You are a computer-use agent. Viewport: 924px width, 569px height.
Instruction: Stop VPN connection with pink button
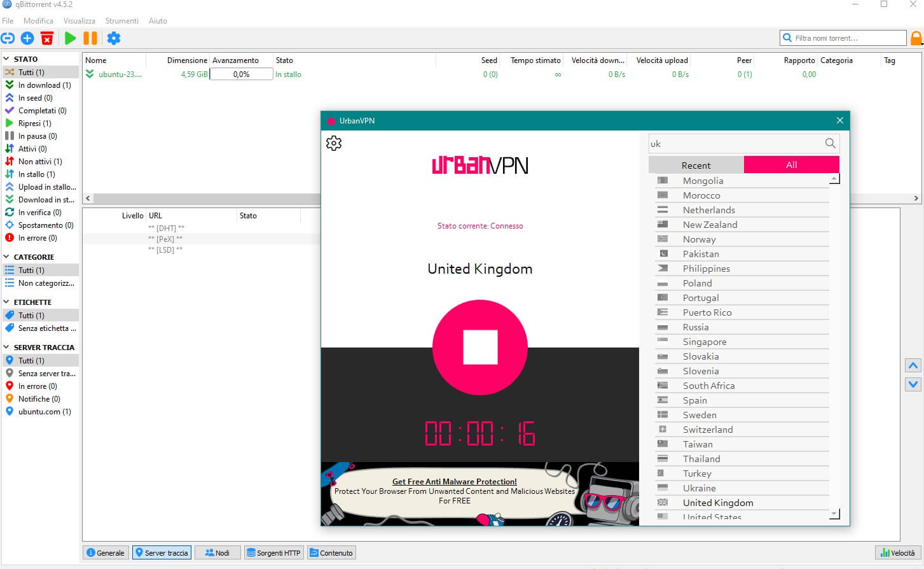tap(480, 348)
